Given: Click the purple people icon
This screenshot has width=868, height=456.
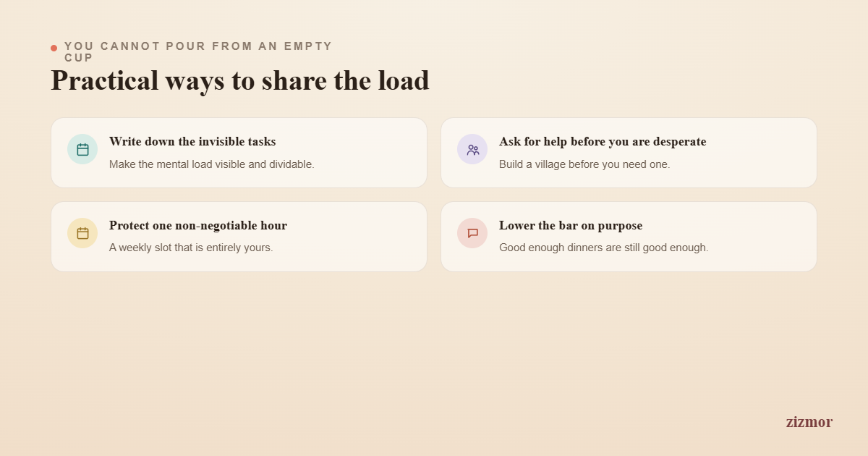Looking at the screenshot, I should (x=472, y=149).
